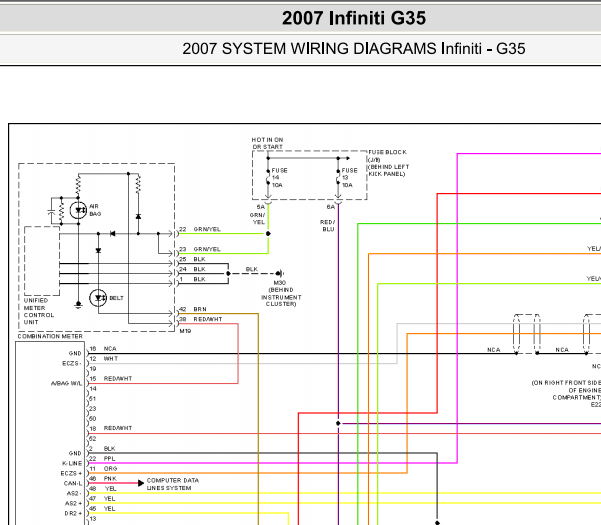Select pin 45 'YEL' wire label

(x=109, y=508)
